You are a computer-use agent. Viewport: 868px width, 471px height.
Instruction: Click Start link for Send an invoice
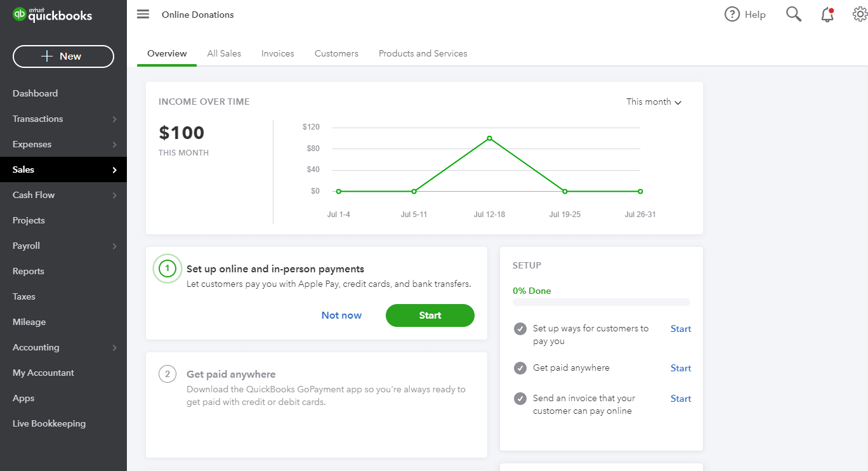681,399
